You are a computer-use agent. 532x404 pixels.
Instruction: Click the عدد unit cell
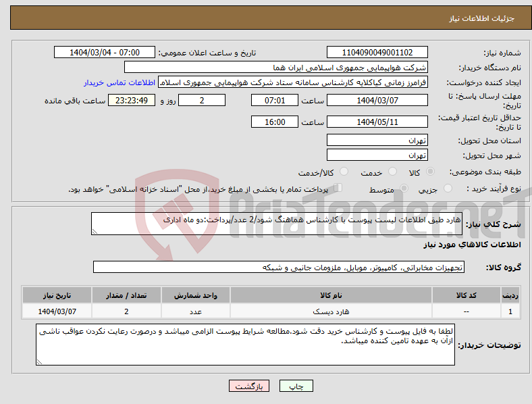pyautogui.click(x=196, y=311)
